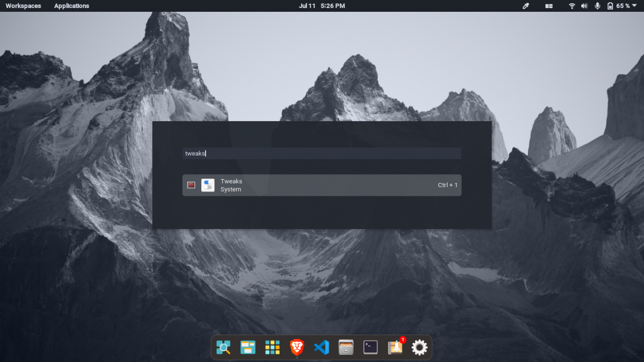
Task: Click the Jul 11 clock in the panel
Action: 306,5
